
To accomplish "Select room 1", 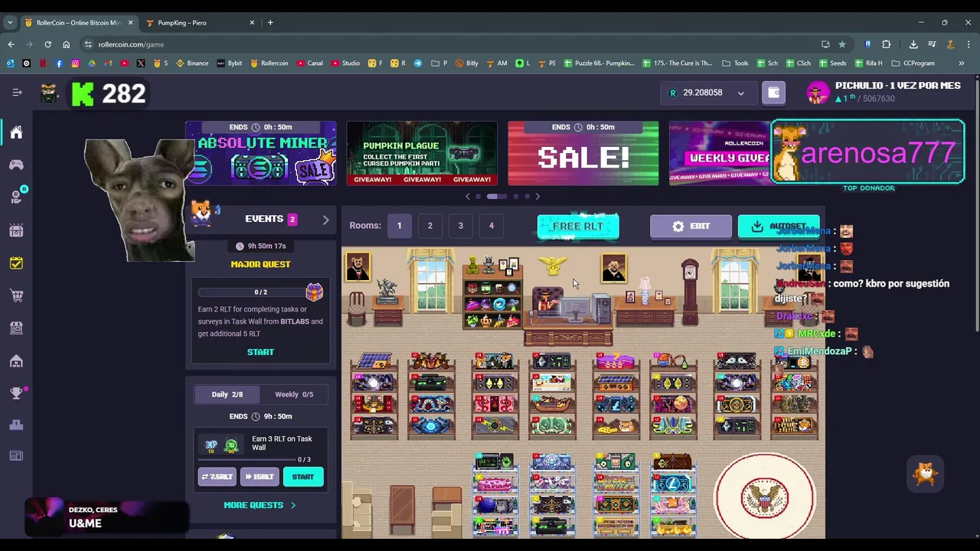I will 399,226.
